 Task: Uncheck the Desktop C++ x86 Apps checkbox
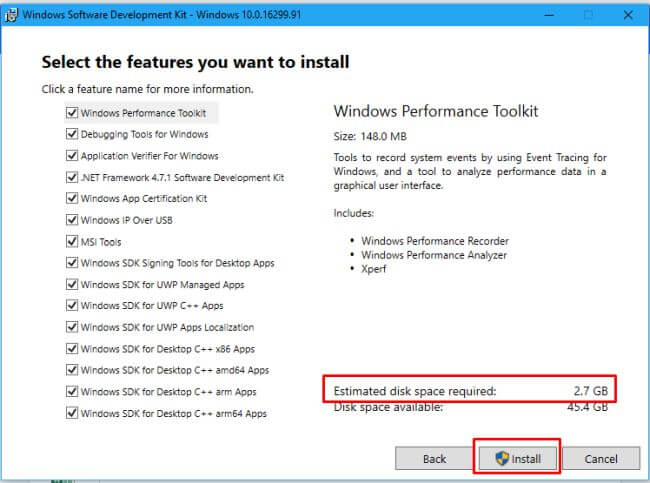point(72,349)
